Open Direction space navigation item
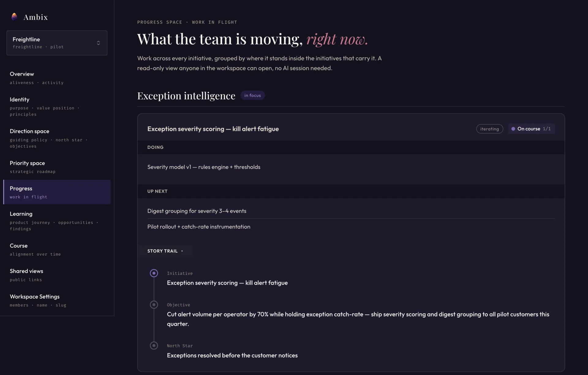This screenshot has height=375, width=588. pyautogui.click(x=57, y=138)
